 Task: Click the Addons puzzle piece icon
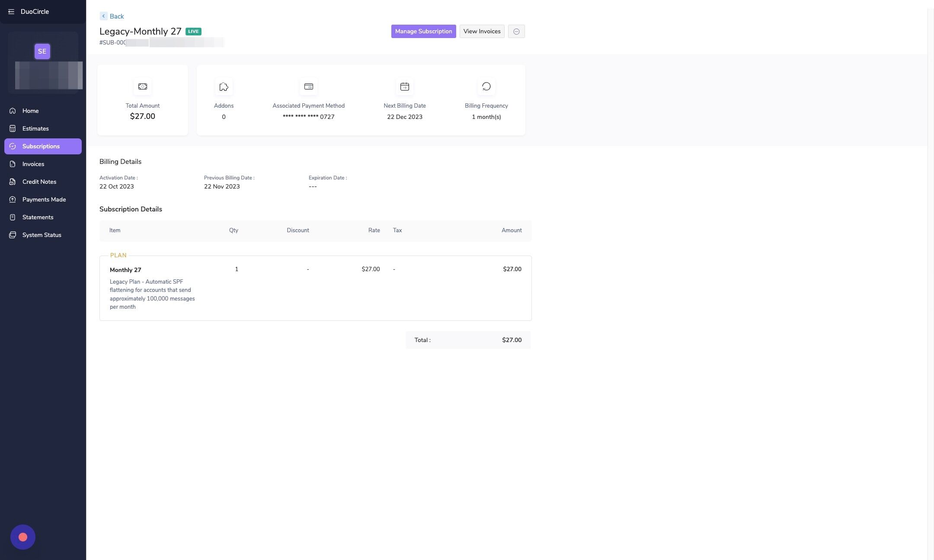tap(224, 86)
